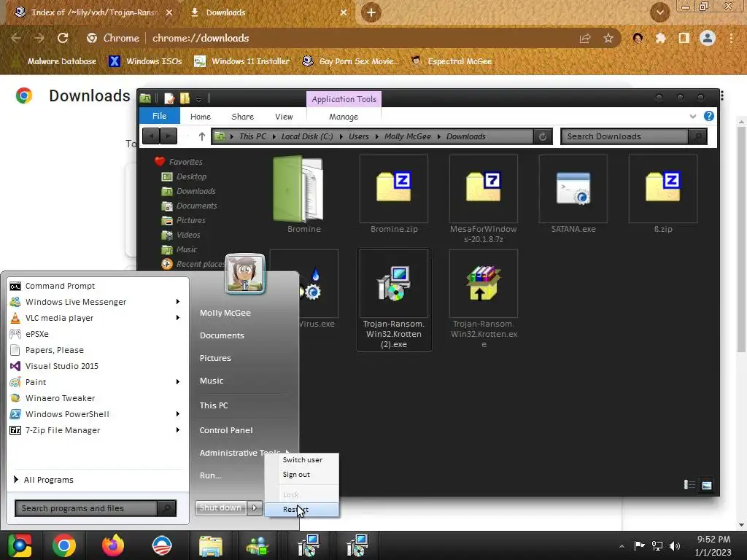Open This PC from Start menu
Viewport: 747px width, 560px height.
point(214,405)
